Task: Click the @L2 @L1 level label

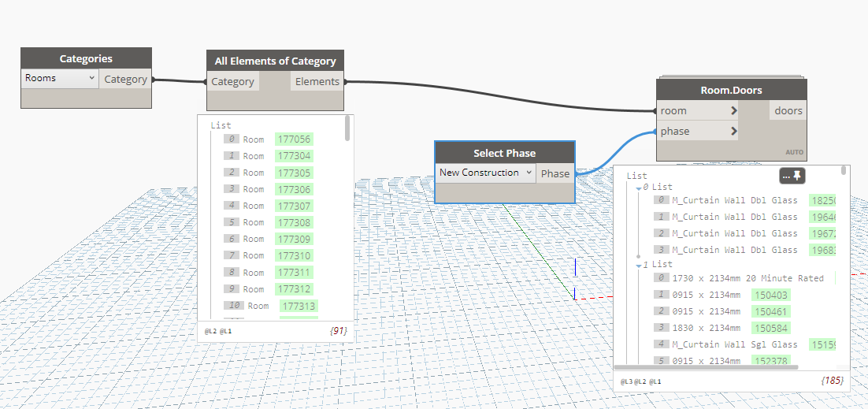Action: point(218,332)
